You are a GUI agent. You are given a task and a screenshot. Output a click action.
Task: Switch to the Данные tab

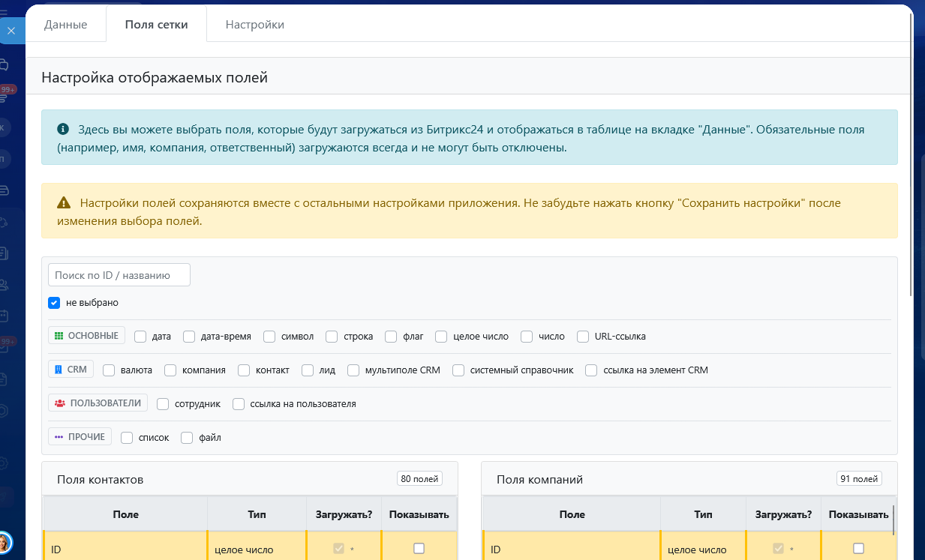(x=66, y=25)
